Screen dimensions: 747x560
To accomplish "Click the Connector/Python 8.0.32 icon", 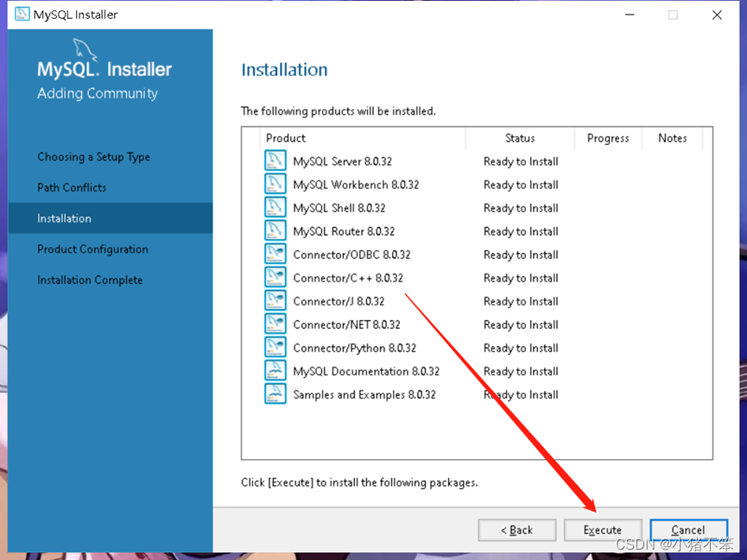I will click(275, 347).
